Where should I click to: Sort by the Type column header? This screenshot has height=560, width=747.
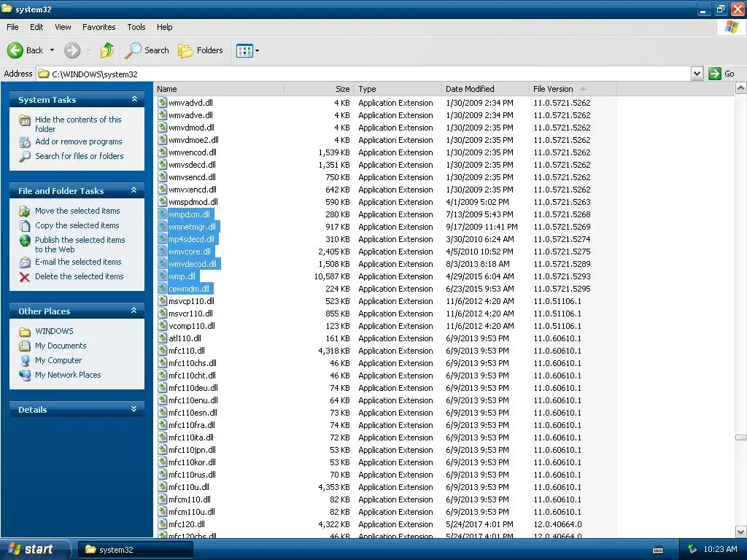(398, 89)
